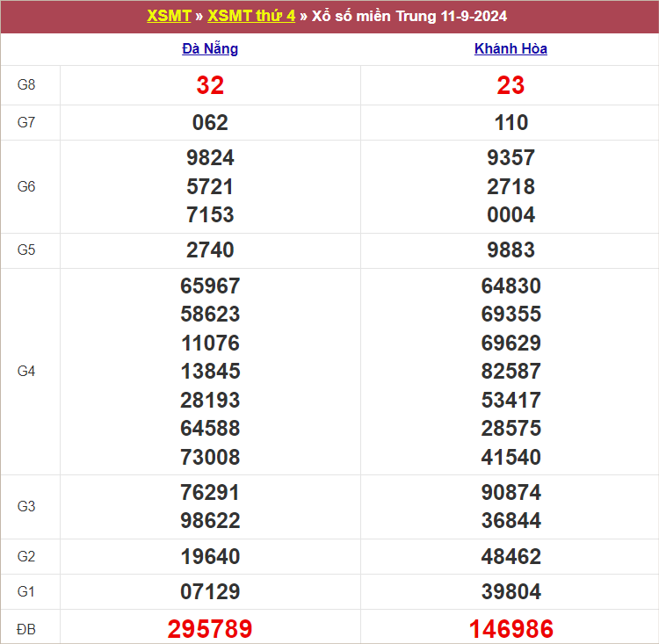Screen dimensions: 659x644
Task: Select Khánh Hòa G6 number 0004
Action: (511, 214)
